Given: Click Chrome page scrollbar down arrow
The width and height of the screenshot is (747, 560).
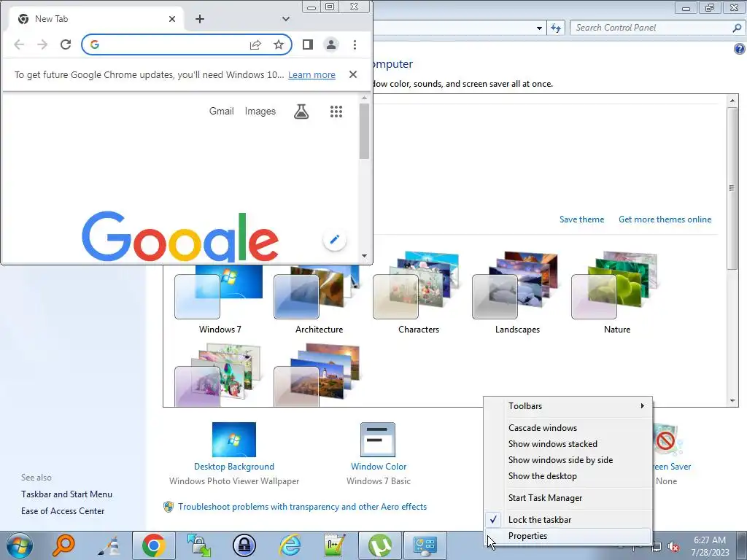Looking at the screenshot, I should 365,256.
